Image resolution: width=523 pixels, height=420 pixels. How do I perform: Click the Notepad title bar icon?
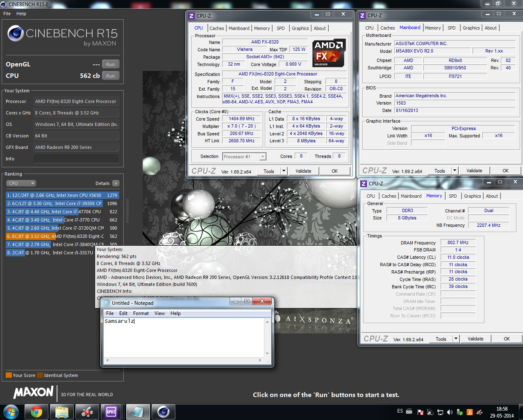107,303
